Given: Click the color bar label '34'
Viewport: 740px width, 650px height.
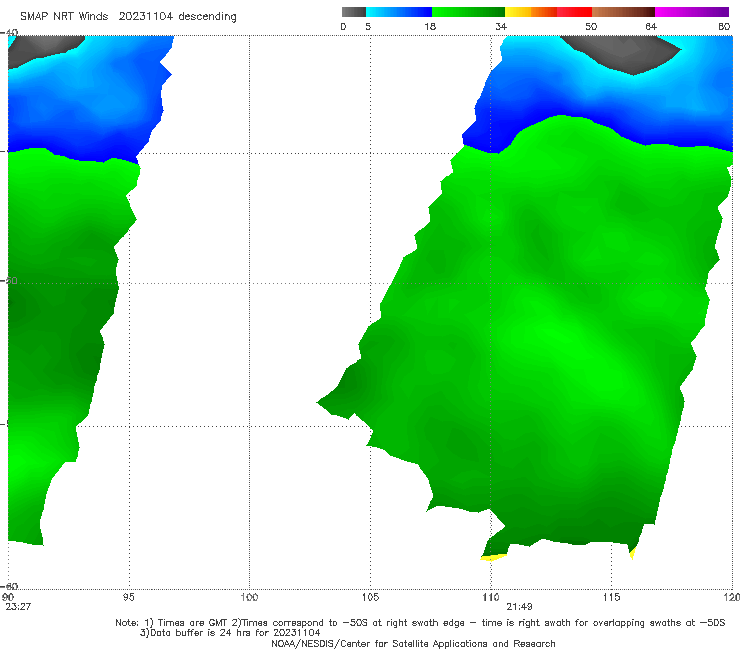Looking at the screenshot, I should click(501, 27).
